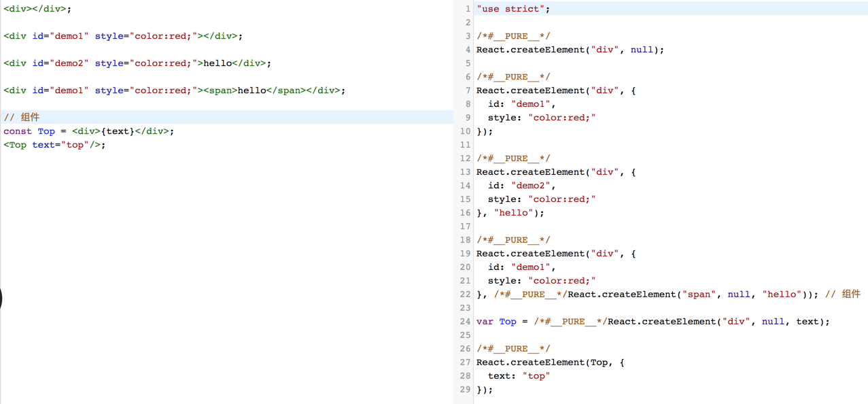Click the empty div line in the source editor
Viewport: 868px width, 404px height.
click(x=37, y=9)
